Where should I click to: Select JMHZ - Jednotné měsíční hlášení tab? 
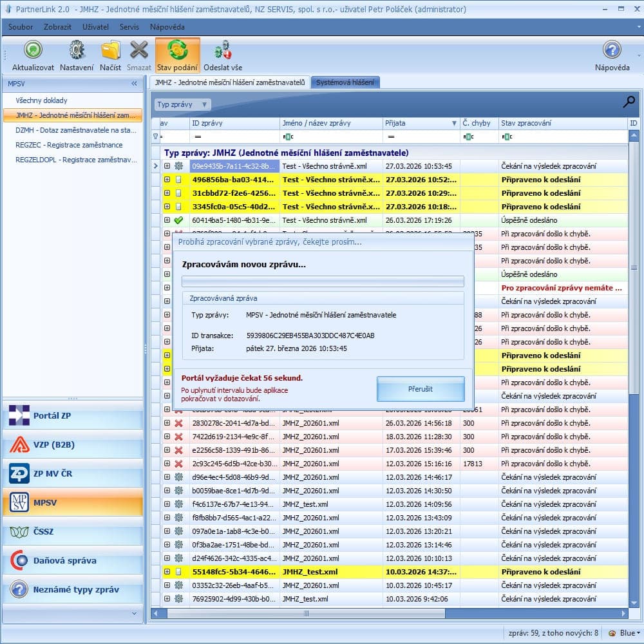pyautogui.click(x=230, y=82)
